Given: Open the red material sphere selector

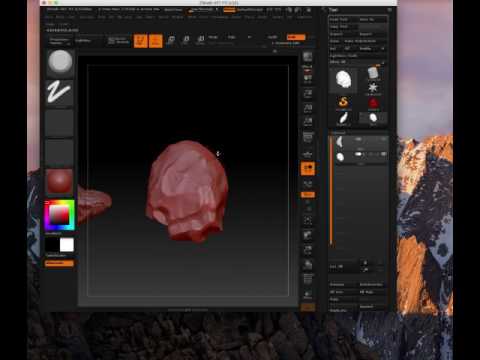Looking at the screenshot, I should [x=59, y=182].
